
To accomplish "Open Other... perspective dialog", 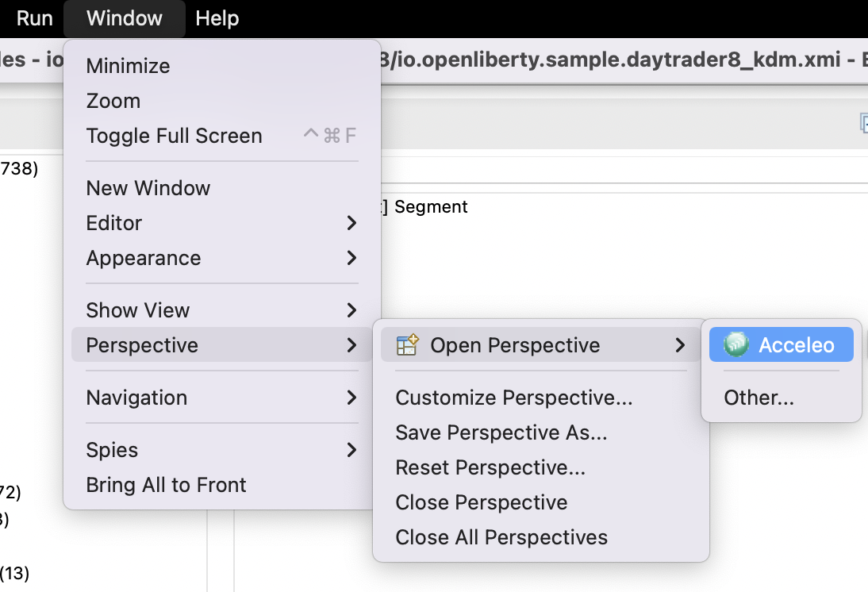I will [759, 398].
